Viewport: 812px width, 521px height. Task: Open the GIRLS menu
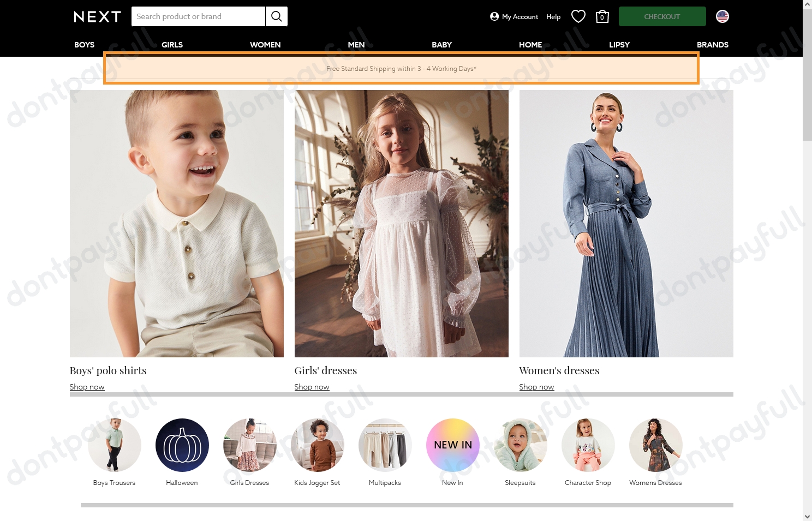[x=172, y=45]
